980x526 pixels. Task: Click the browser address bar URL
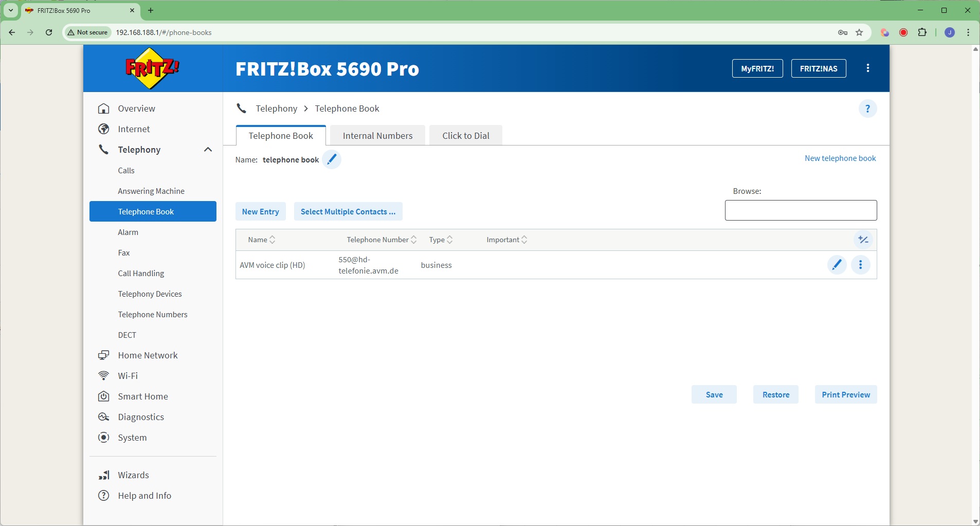[x=164, y=32]
